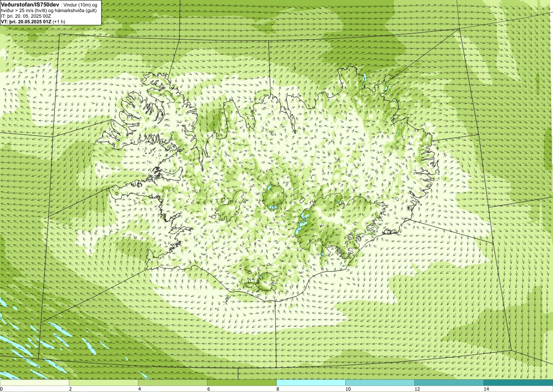Click the dark teal swatch above 14 m/s
The image size is (553, 392).
click(518, 383)
